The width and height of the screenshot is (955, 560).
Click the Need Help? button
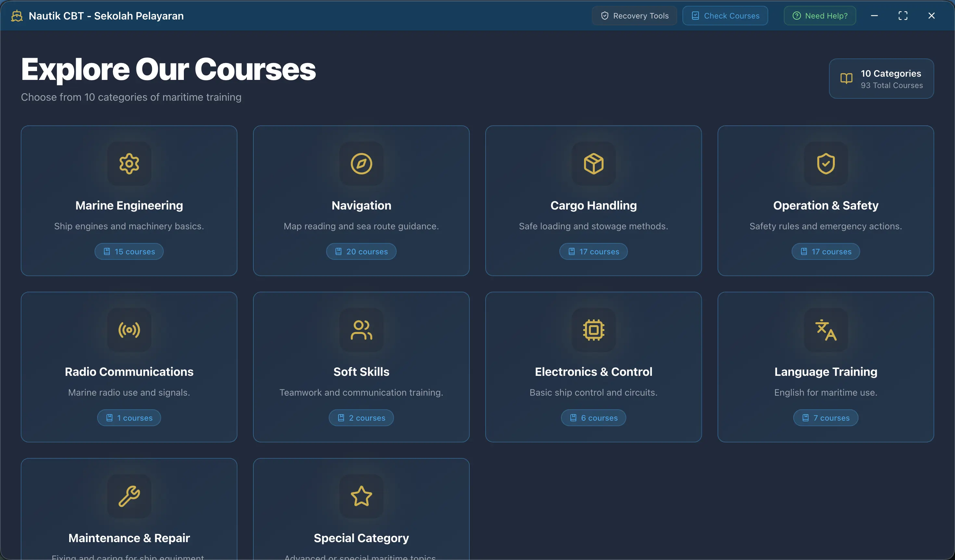tap(820, 16)
